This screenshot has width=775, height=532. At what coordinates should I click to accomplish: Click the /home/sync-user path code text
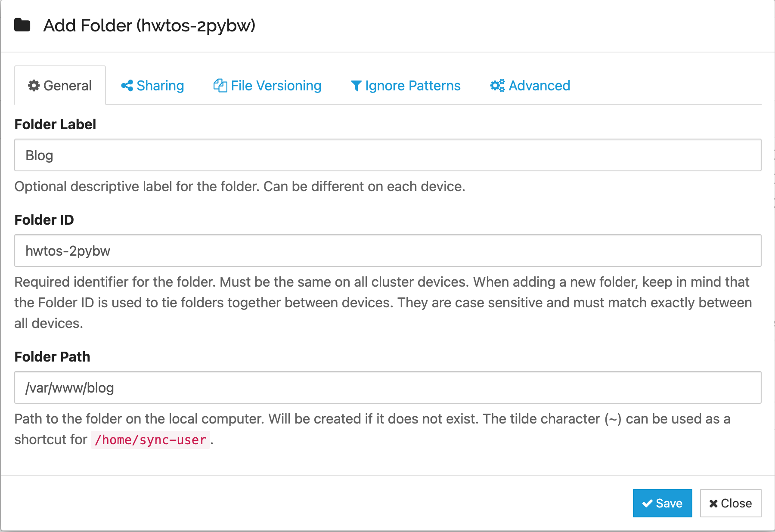click(150, 440)
